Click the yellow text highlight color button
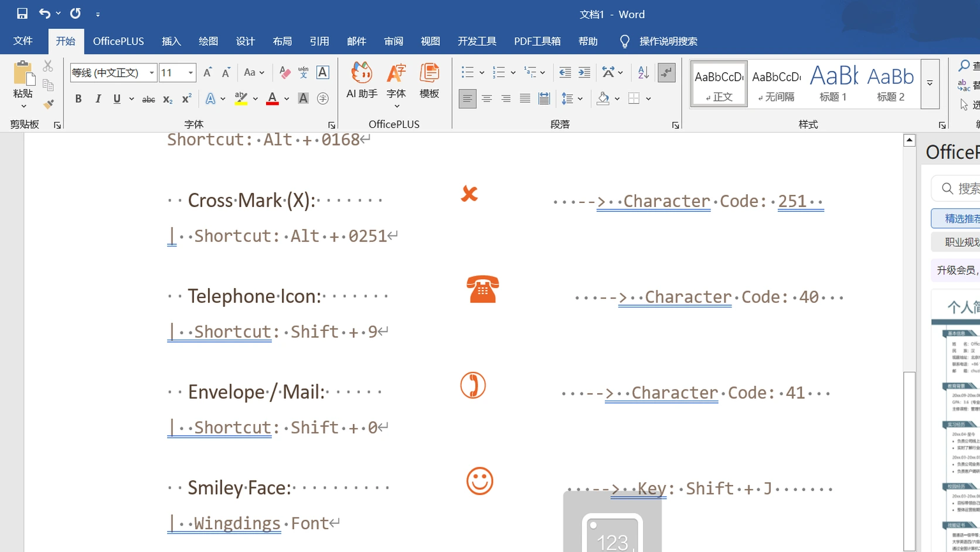The width and height of the screenshot is (980, 552). click(x=241, y=99)
